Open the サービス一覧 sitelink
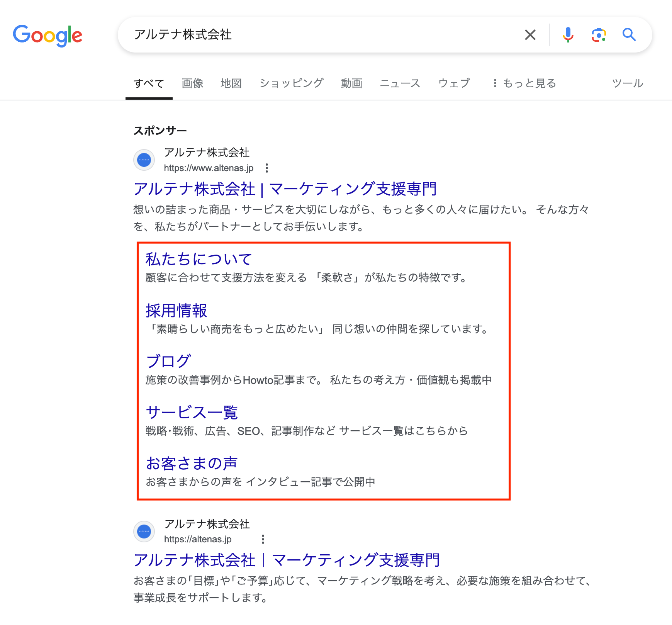The image size is (672, 625). tap(192, 413)
